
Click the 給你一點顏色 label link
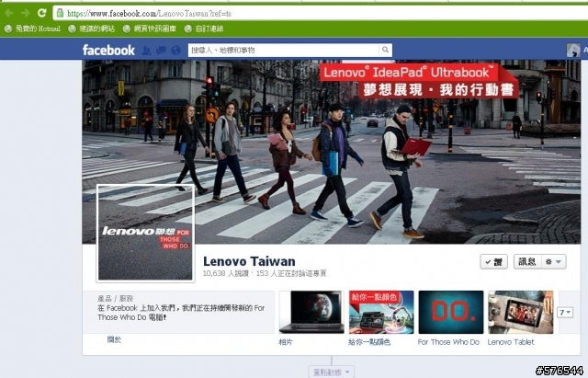pos(369,342)
